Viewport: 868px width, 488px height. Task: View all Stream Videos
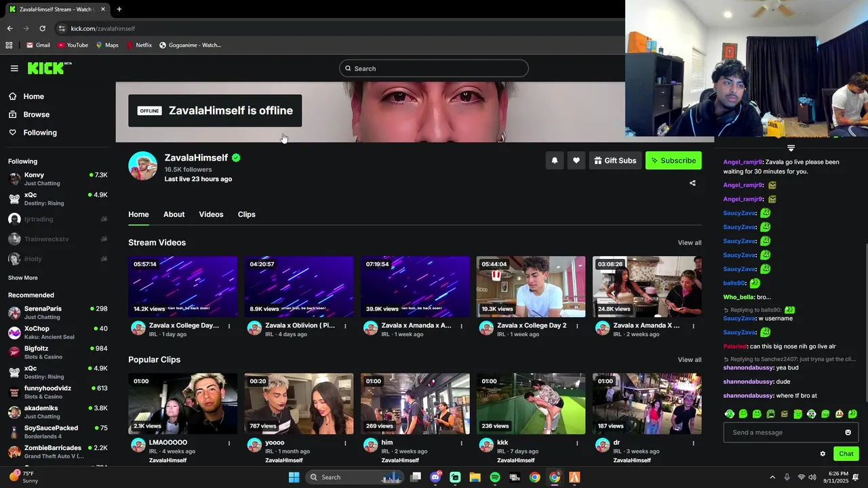(690, 243)
